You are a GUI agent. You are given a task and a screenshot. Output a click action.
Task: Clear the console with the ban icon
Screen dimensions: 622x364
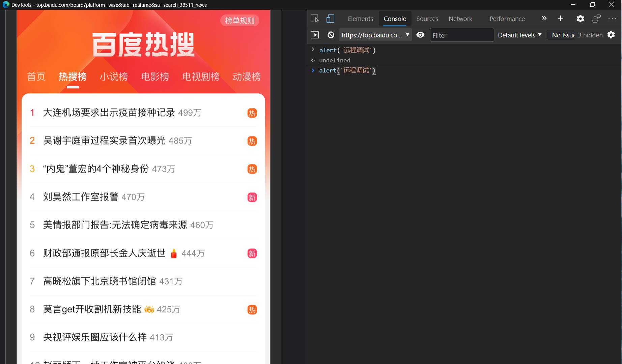click(331, 35)
